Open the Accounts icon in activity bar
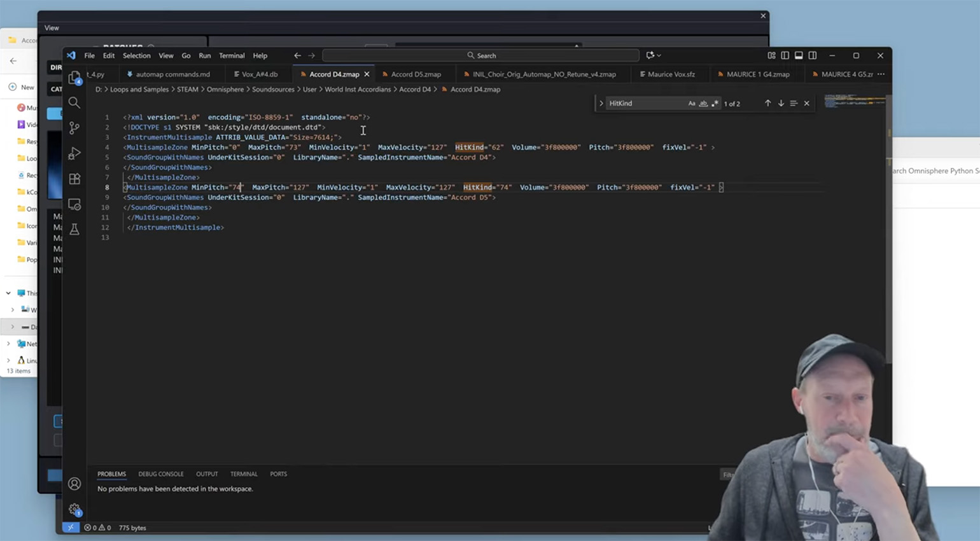Viewport: 980px width, 541px height. click(74, 484)
